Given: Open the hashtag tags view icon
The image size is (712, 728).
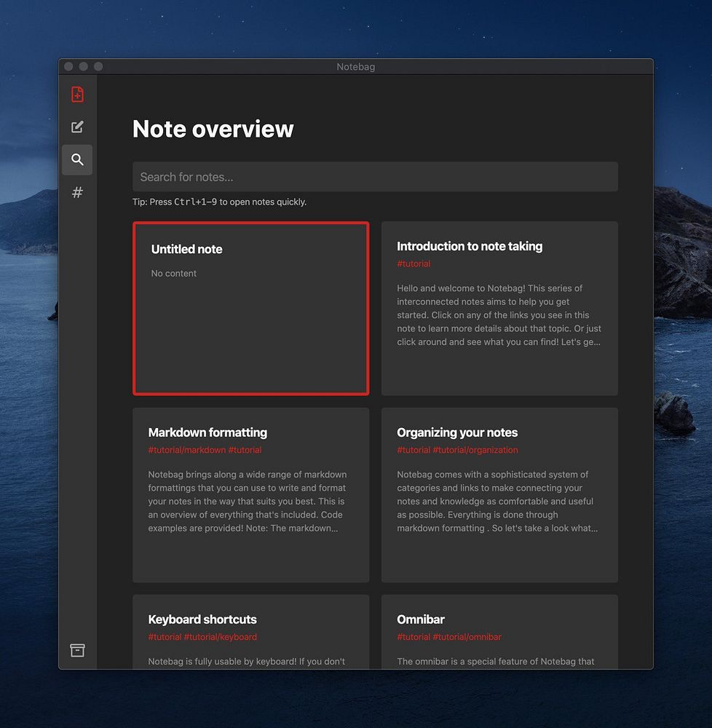Looking at the screenshot, I should pyautogui.click(x=77, y=192).
